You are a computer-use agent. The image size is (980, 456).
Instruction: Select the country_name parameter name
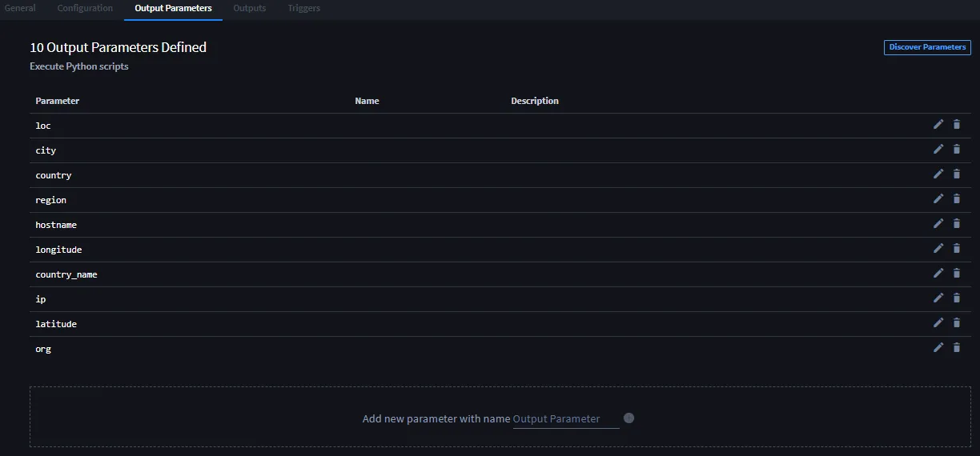tap(66, 274)
